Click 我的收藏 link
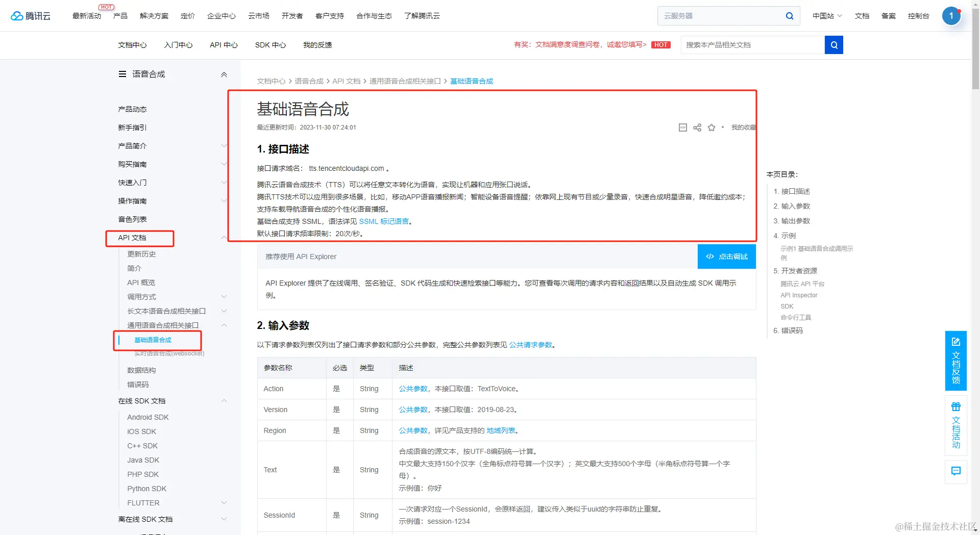The image size is (980, 535). coord(743,128)
